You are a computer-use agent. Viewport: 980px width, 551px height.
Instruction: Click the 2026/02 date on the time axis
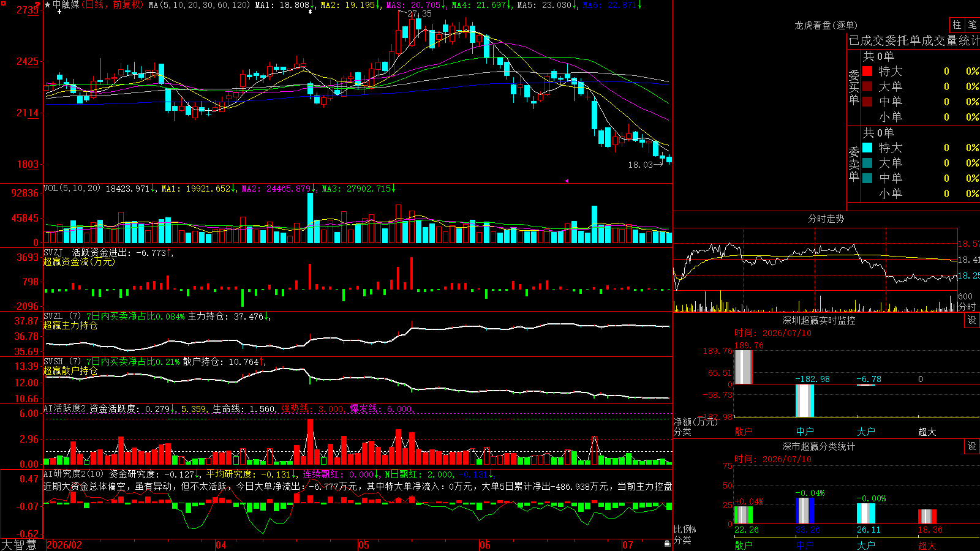coord(64,545)
